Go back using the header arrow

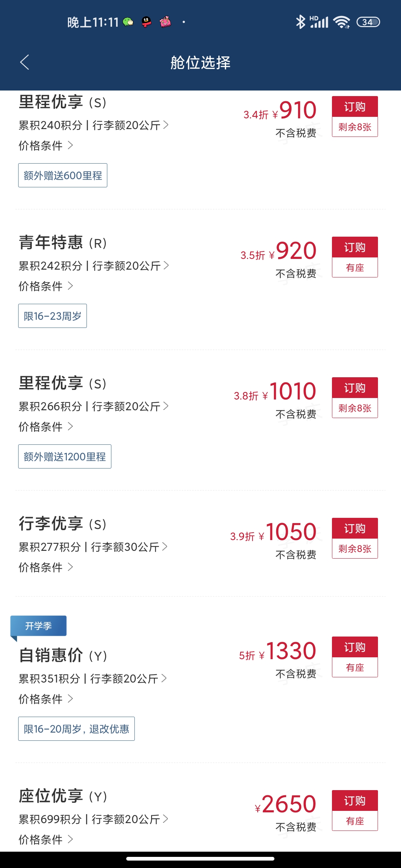tap(25, 62)
